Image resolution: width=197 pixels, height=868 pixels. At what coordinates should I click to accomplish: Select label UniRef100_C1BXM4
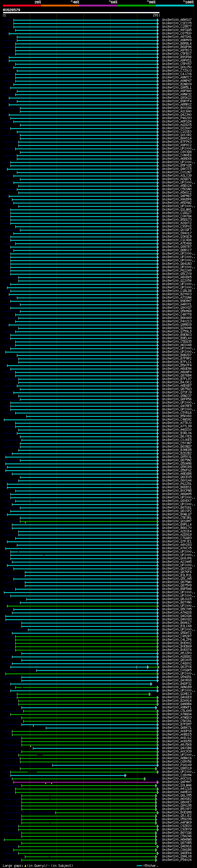point(176,775)
